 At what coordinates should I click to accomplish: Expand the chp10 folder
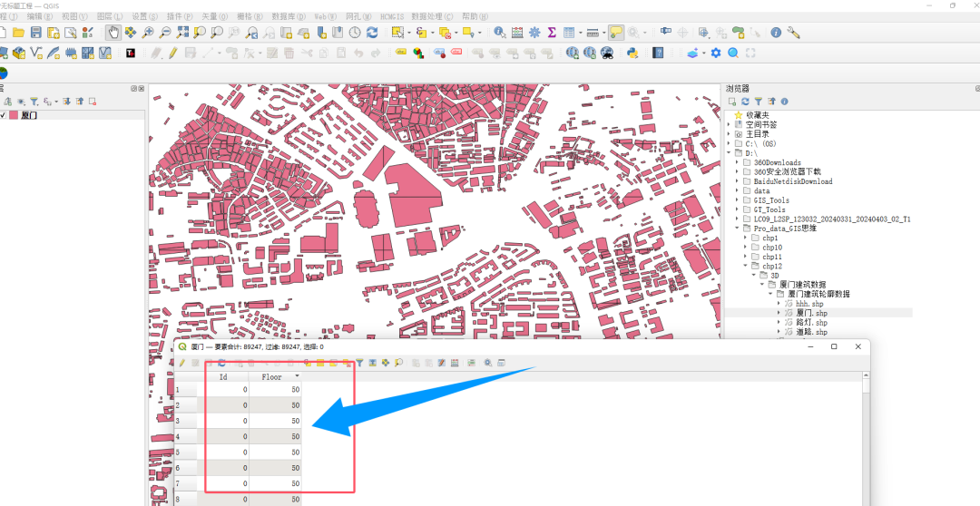coord(746,248)
